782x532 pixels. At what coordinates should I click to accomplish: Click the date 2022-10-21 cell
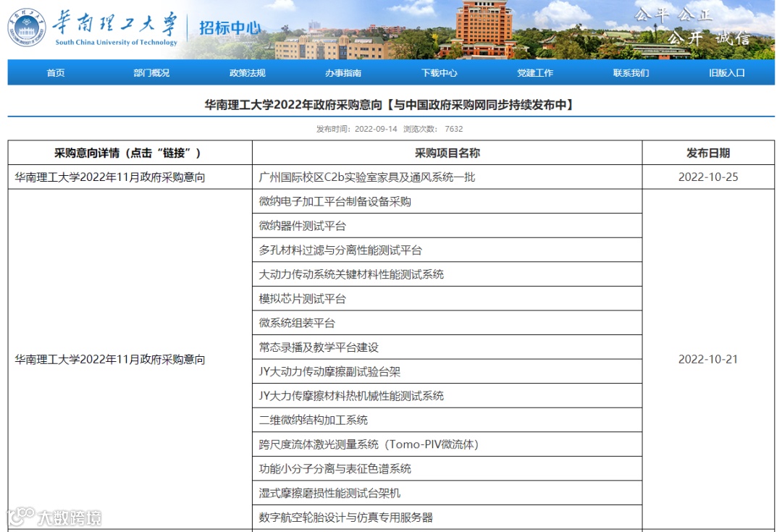[708, 360]
